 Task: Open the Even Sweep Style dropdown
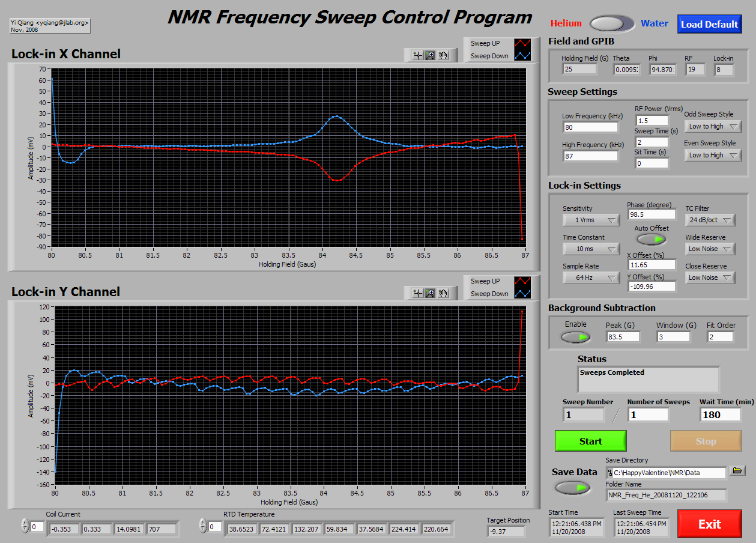pos(713,155)
